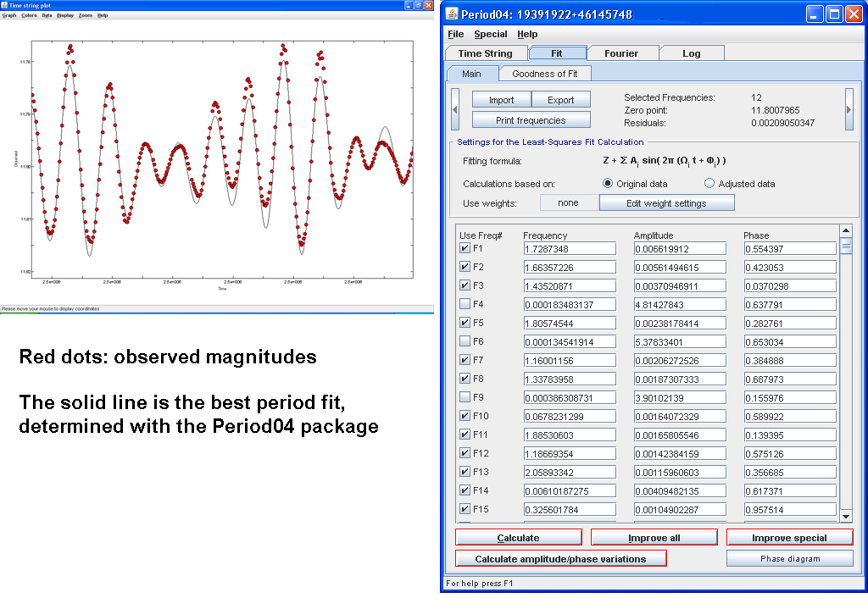
Task: Enable the F6 frequency checkbox
Action: click(465, 341)
